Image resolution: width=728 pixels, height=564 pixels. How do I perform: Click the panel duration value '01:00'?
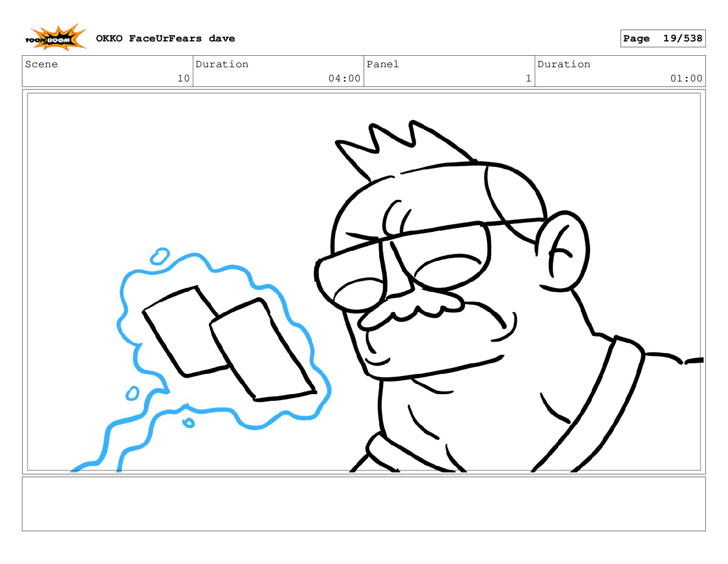pos(686,78)
